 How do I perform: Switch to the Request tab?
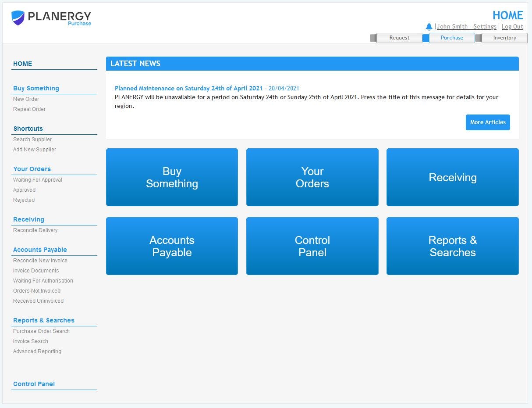pos(399,38)
